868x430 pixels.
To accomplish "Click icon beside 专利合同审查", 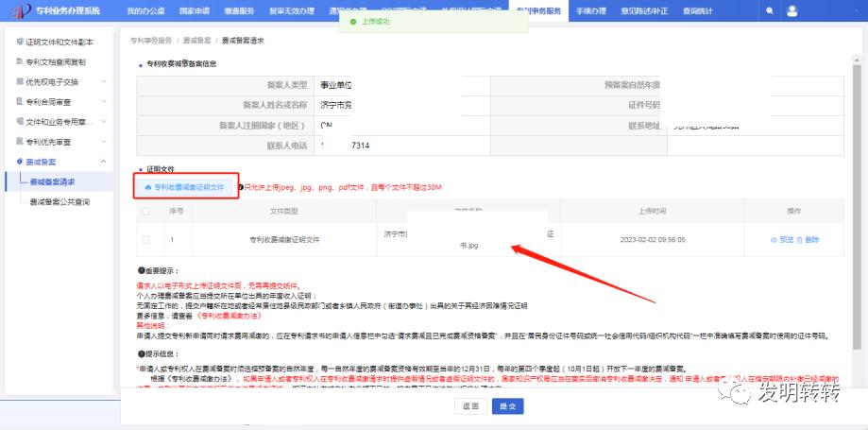I will pos(20,102).
